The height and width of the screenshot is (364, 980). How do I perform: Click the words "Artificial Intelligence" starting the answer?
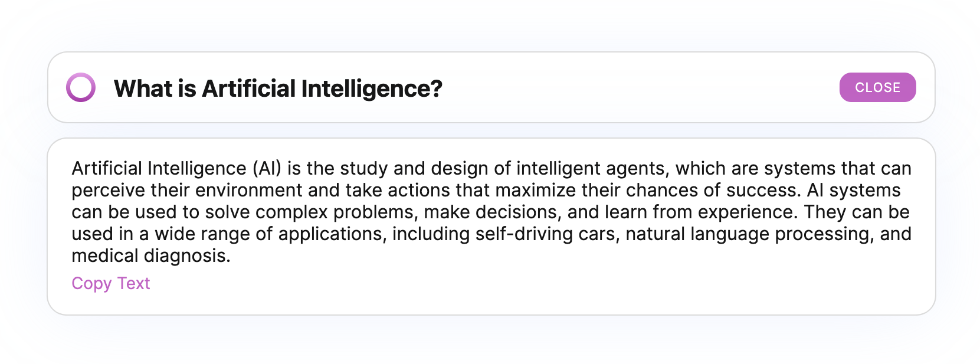(x=159, y=169)
